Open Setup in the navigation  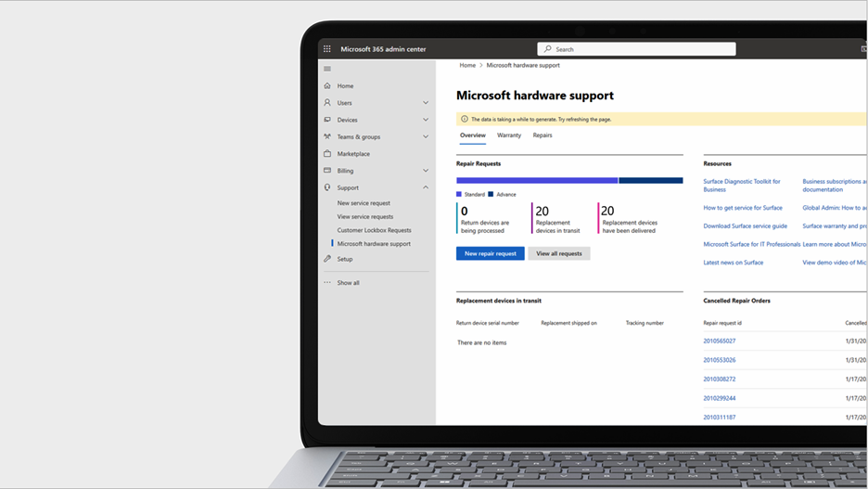click(x=345, y=259)
